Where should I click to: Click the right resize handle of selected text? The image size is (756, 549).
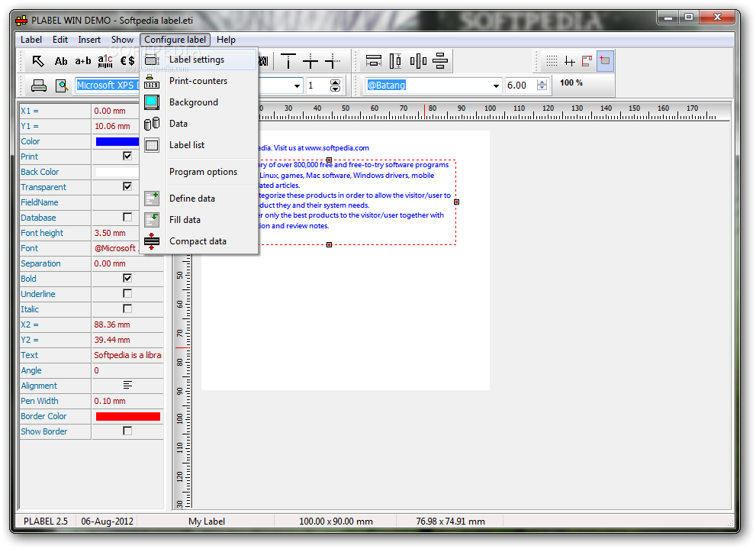tap(456, 202)
